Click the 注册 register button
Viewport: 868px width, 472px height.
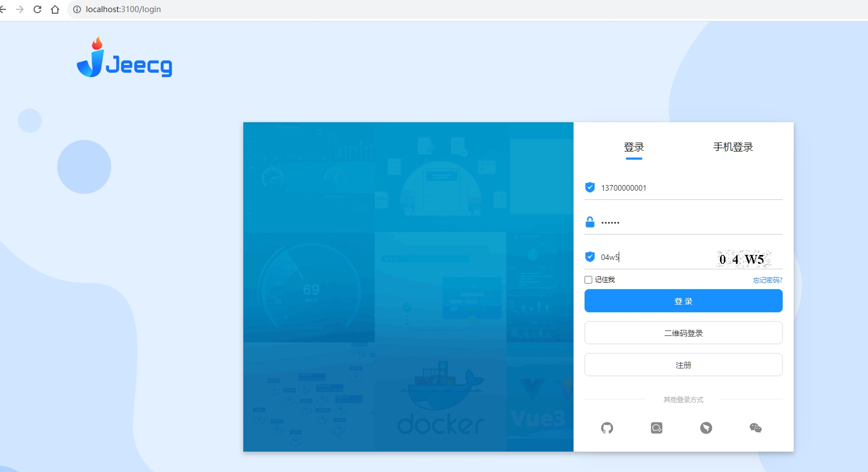pos(683,365)
